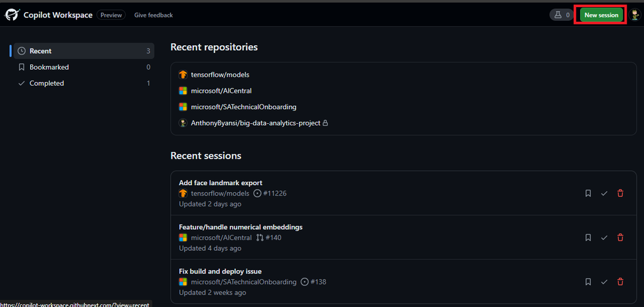The height and width of the screenshot is (307, 644).
Task: Click tensorflow/models under Add face landmark export
Action: pyautogui.click(x=220, y=193)
